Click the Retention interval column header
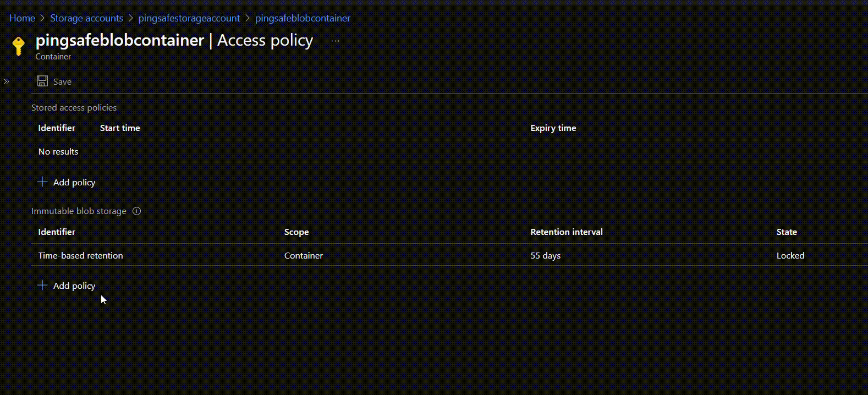 [566, 232]
